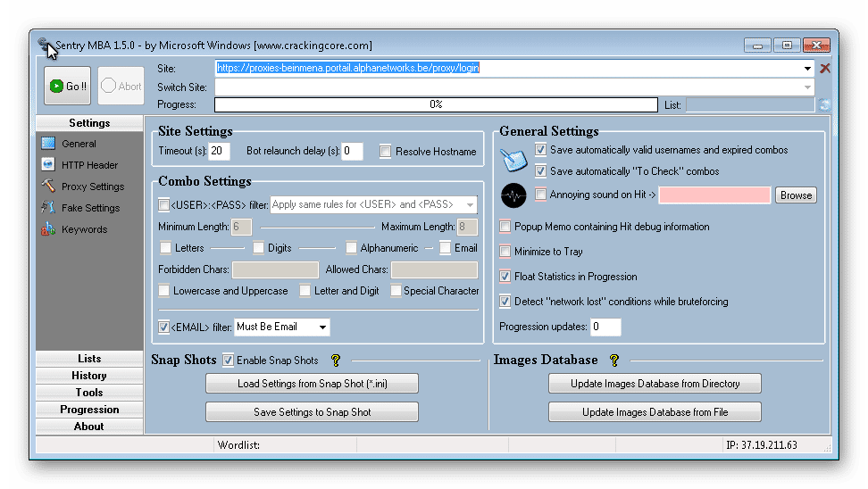Click the Abort button
Screen dimensions: 868x489
121,86
